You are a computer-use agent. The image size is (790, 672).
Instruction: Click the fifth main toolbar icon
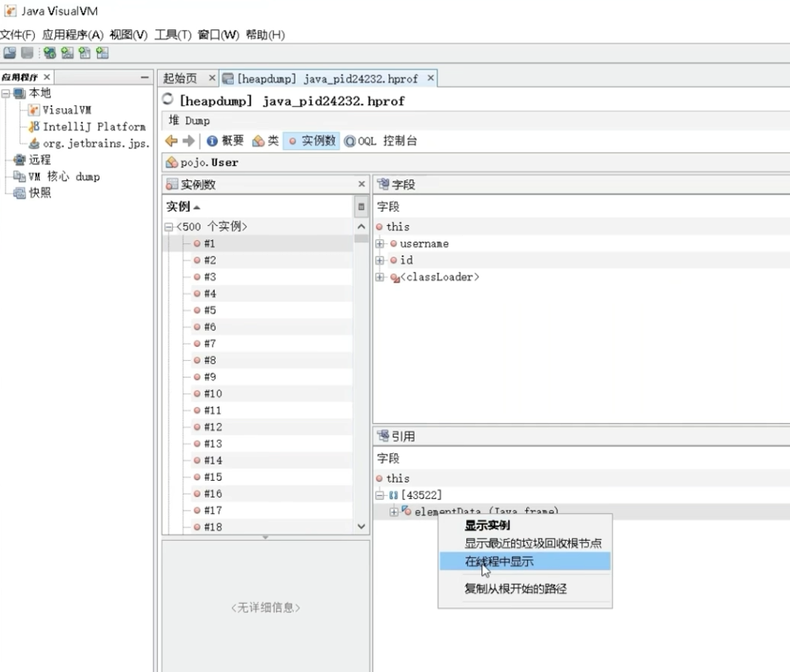[85, 53]
